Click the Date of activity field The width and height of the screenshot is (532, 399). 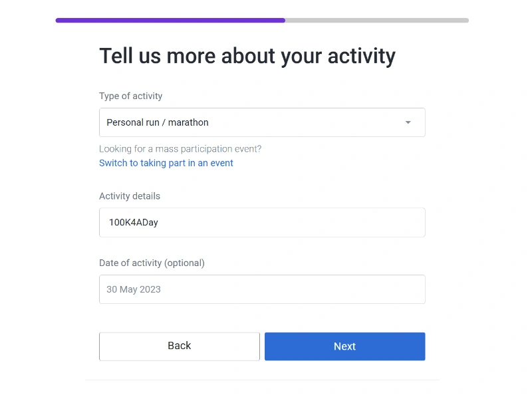pyautogui.click(x=262, y=289)
